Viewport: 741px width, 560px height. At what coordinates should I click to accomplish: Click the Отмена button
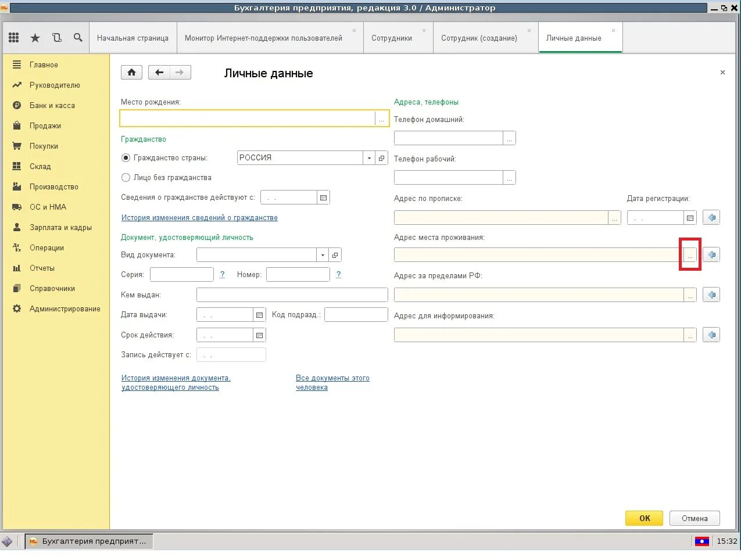click(695, 518)
